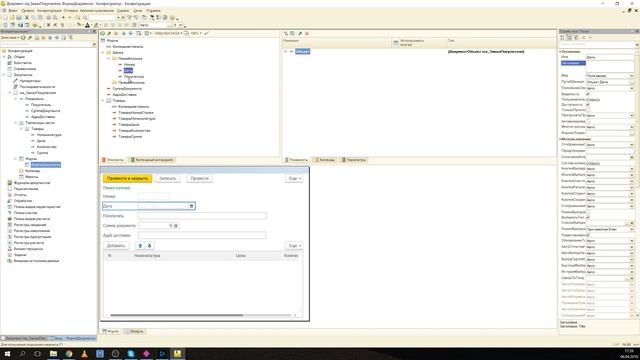Open the Правка menu
Screen dimensions: 640x360
(x=28, y=11)
